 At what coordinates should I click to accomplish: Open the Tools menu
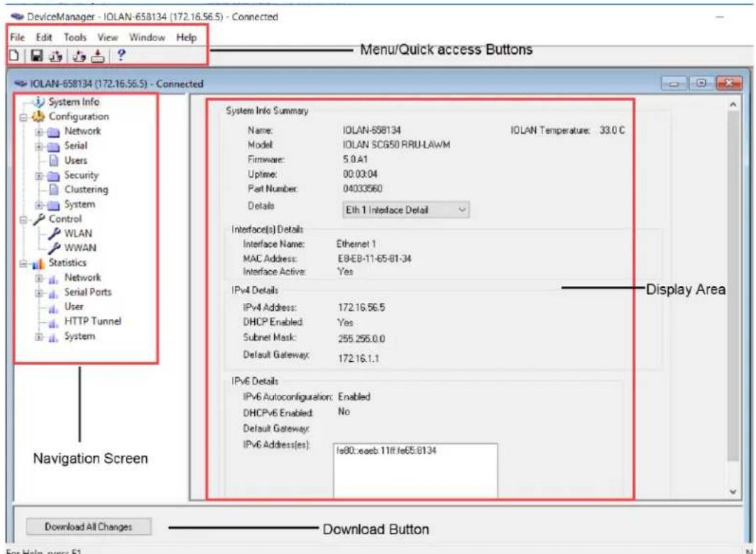click(x=75, y=38)
